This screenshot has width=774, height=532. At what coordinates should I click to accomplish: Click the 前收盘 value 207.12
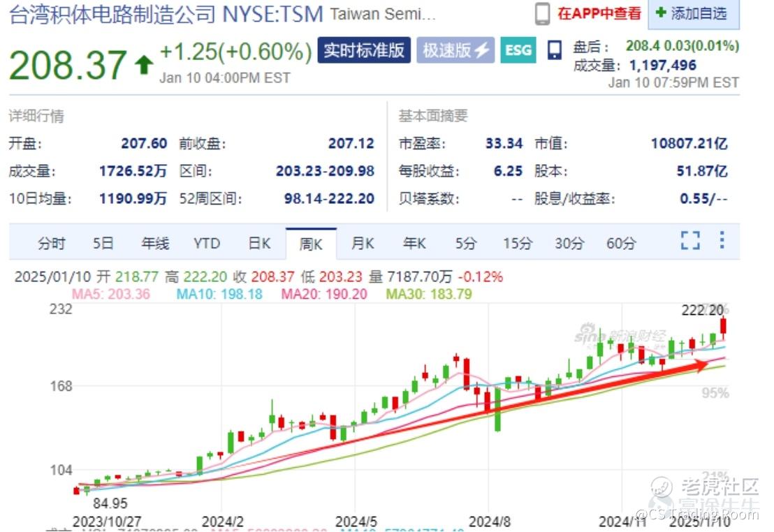351,144
